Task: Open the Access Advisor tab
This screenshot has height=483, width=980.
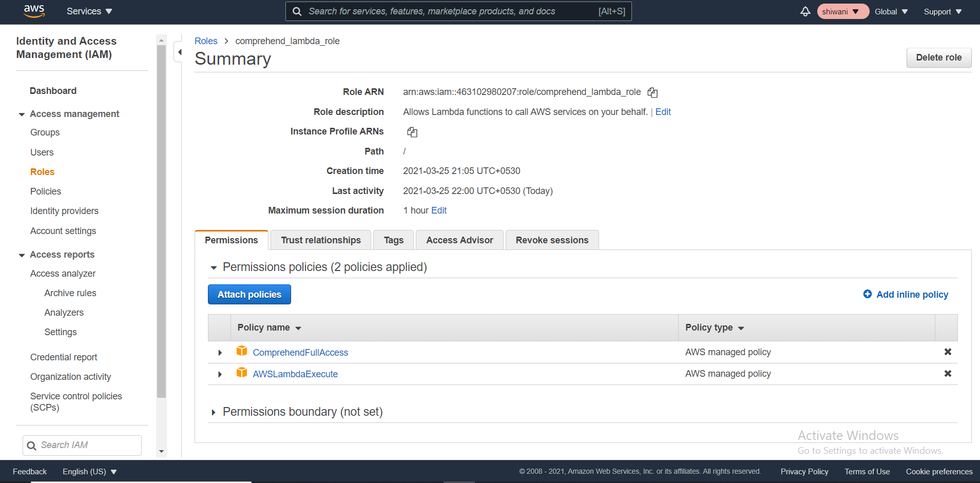Action: point(459,240)
